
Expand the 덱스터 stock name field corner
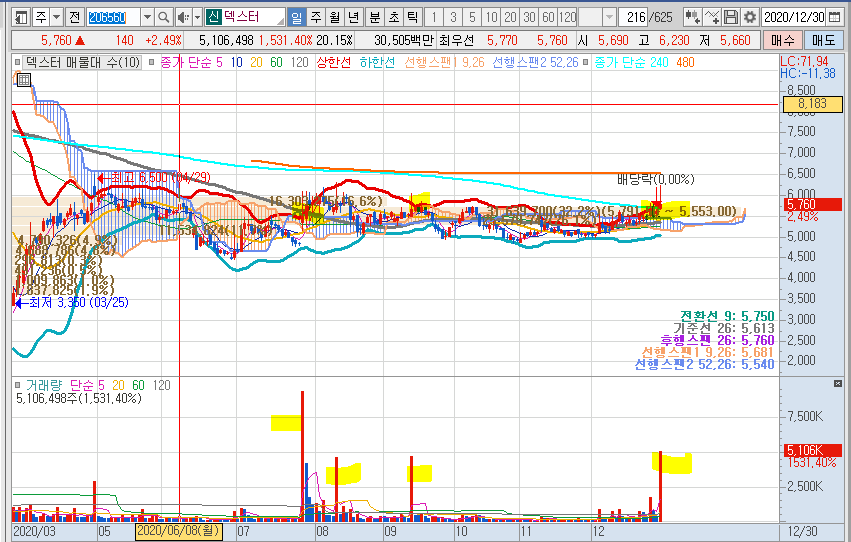click(281, 22)
